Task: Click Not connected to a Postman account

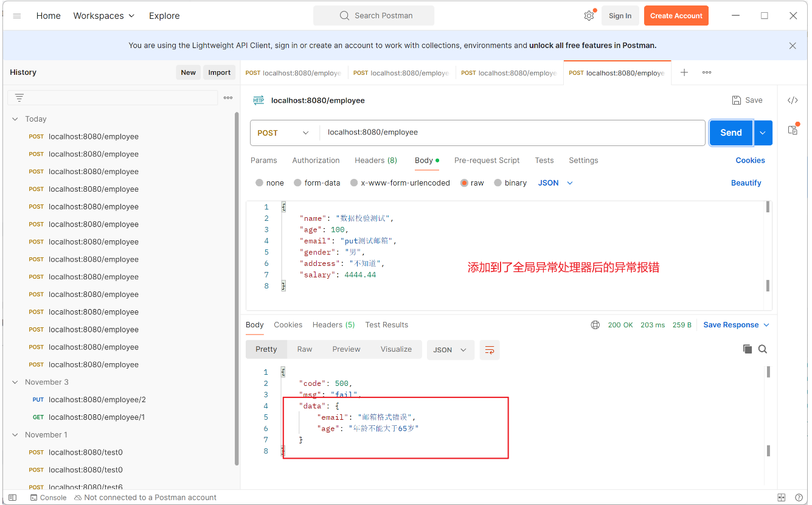Action: tap(145, 498)
